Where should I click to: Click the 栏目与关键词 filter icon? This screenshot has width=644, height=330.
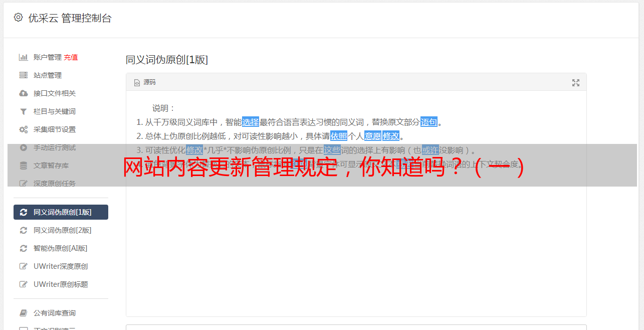tap(23, 111)
